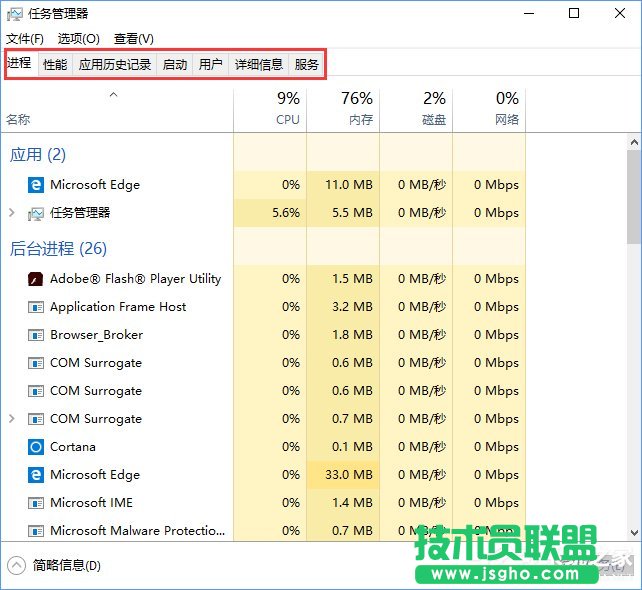Expand the third COM Surrogate row
Screen dimensions: 642x590
pyautogui.click(x=12, y=418)
